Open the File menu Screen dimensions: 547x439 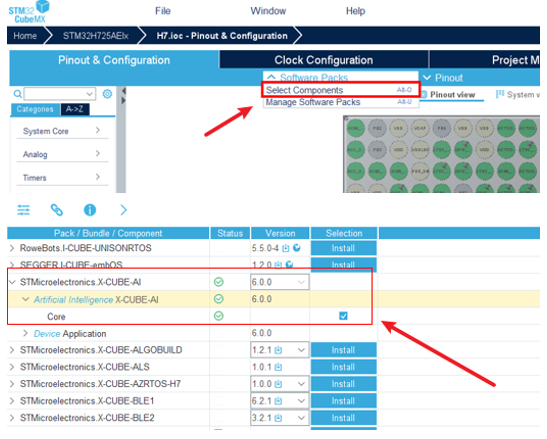tap(163, 11)
